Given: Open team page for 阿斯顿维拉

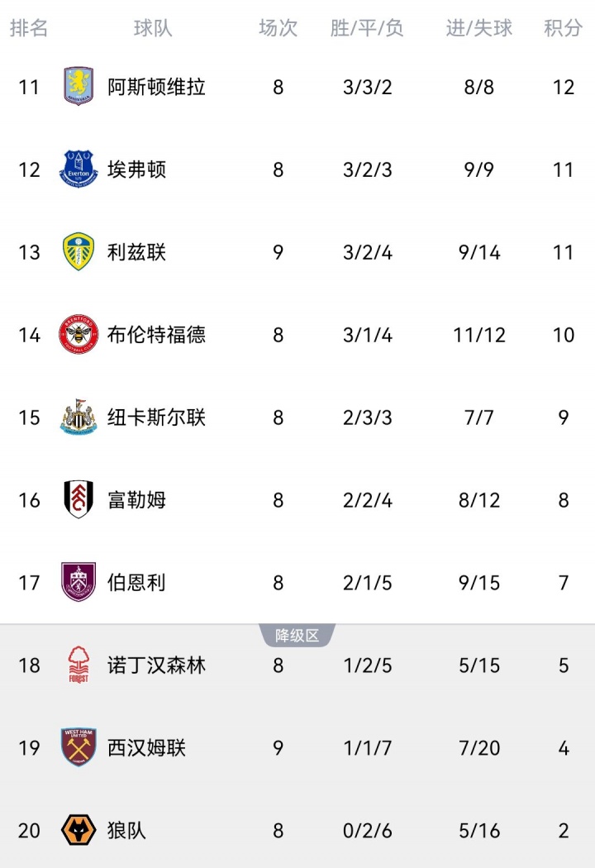Looking at the screenshot, I should (x=156, y=87).
